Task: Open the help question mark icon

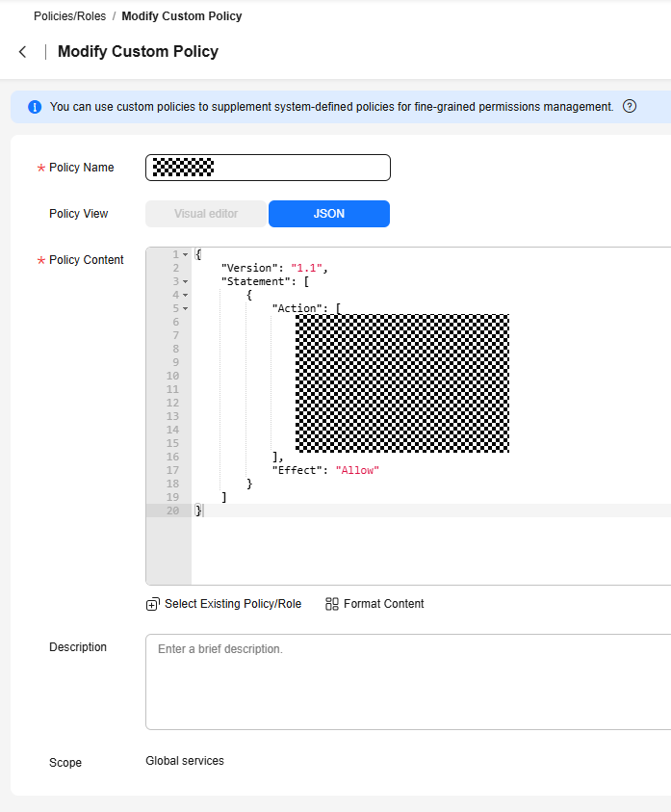Action: point(630,107)
